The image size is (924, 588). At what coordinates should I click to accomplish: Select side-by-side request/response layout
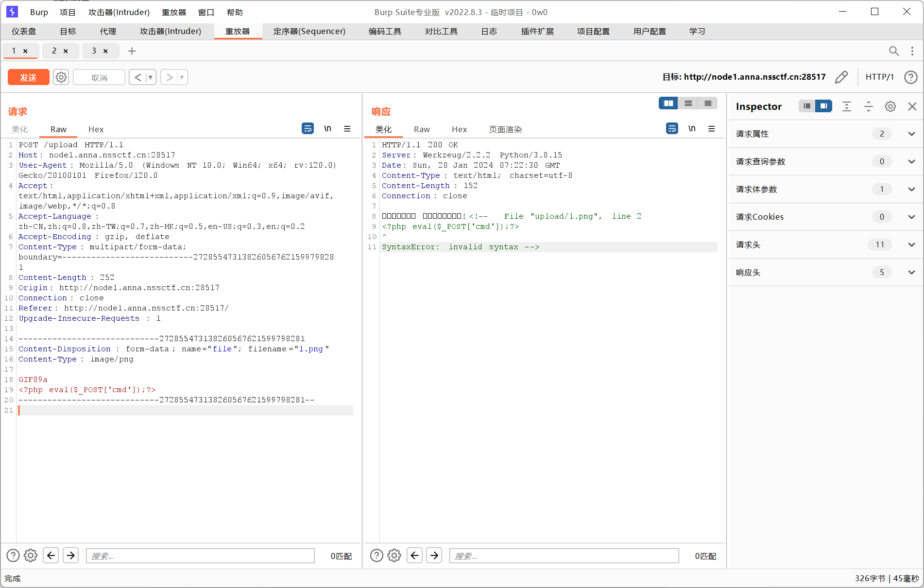[x=668, y=103]
